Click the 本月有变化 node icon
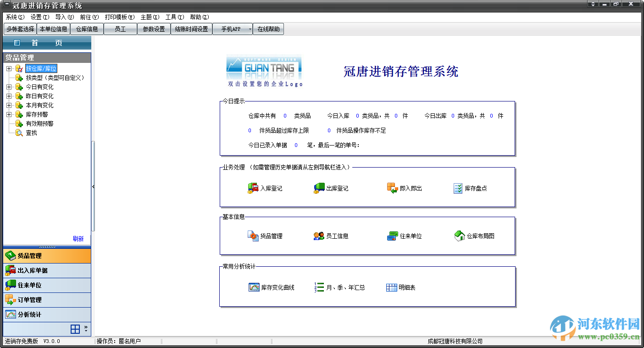 tap(19, 105)
